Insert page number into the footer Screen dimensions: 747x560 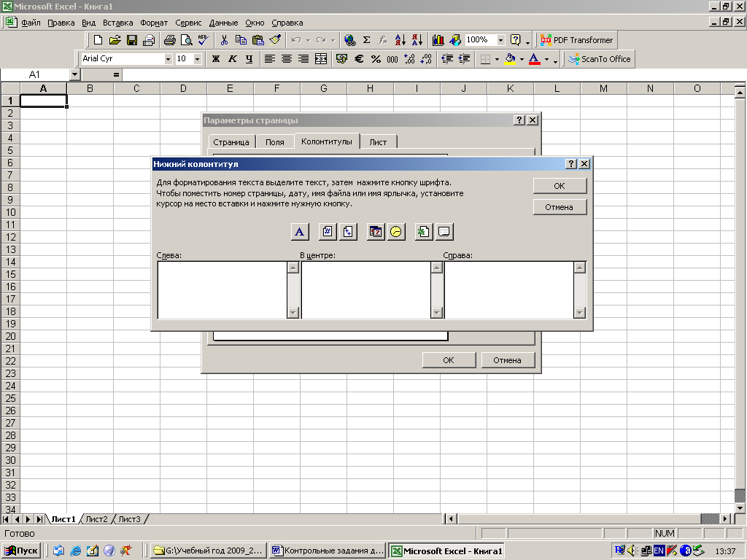[x=328, y=232]
